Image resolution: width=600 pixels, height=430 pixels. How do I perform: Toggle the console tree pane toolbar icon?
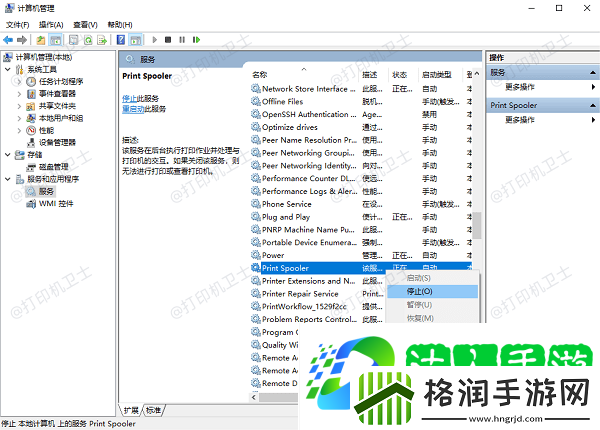point(55,40)
